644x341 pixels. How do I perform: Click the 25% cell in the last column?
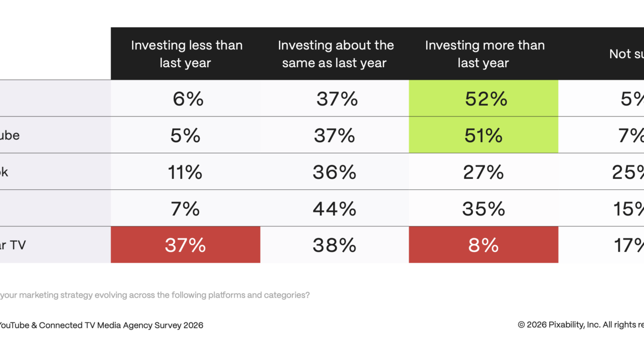[x=628, y=172]
